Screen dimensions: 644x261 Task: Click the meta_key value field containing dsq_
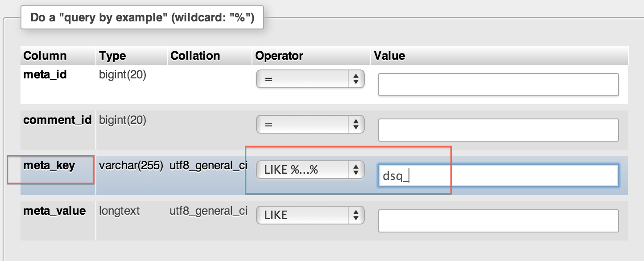(x=498, y=175)
